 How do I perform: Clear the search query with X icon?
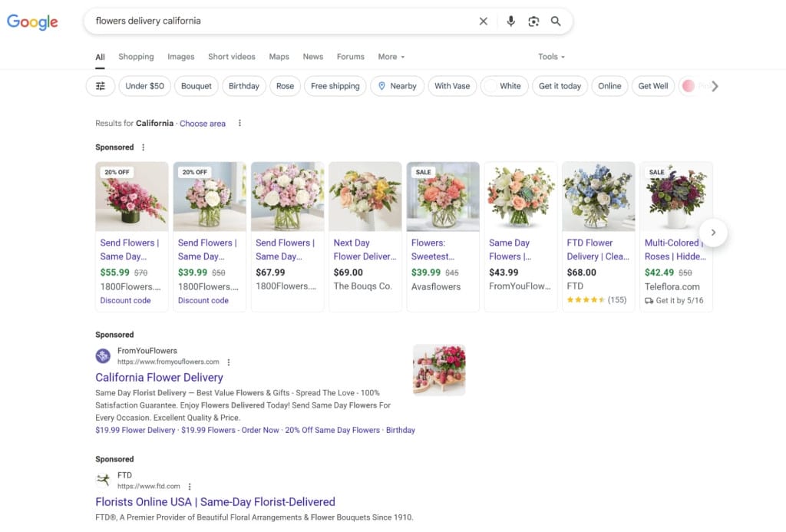(484, 21)
